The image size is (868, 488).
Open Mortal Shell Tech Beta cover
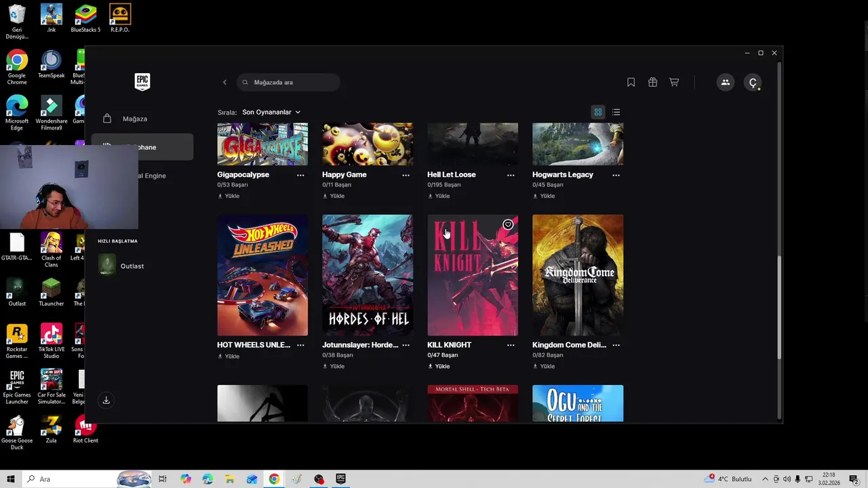coord(473,403)
